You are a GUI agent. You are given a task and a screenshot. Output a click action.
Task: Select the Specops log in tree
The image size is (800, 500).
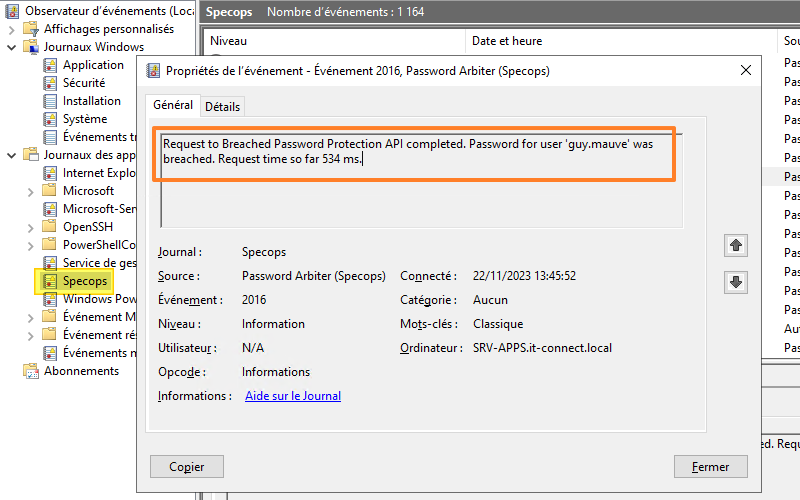coord(84,281)
